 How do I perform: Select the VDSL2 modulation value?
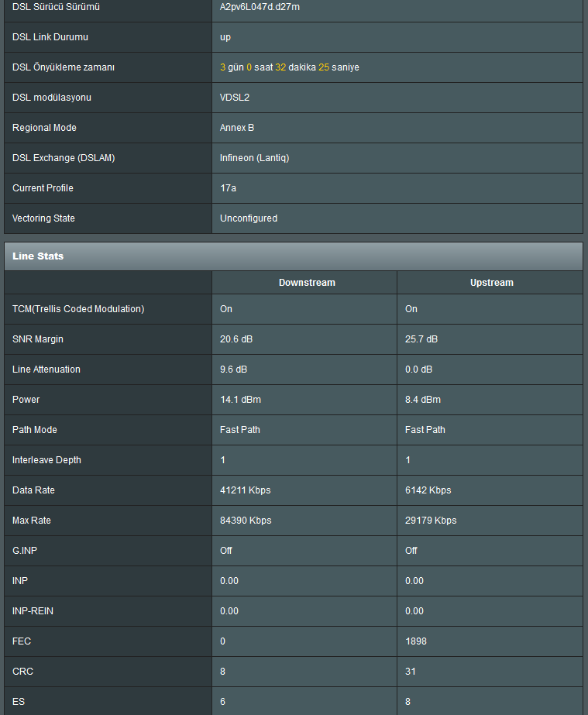coord(235,98)
